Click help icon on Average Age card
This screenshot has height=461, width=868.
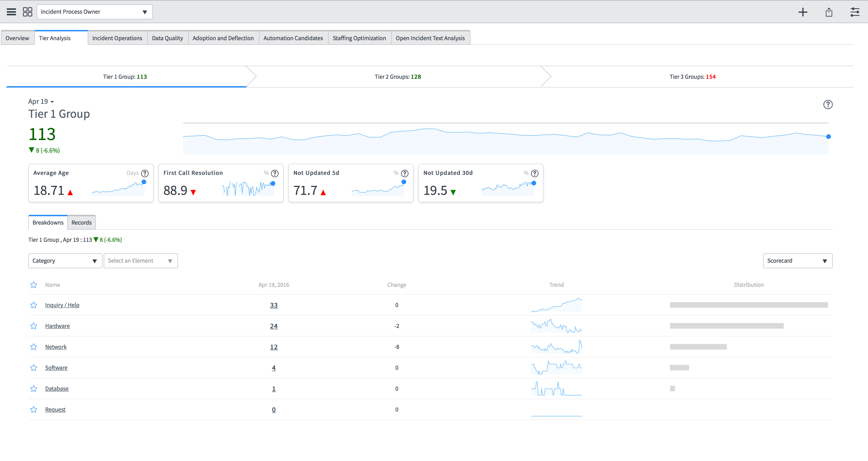click(x=145, y=173)
